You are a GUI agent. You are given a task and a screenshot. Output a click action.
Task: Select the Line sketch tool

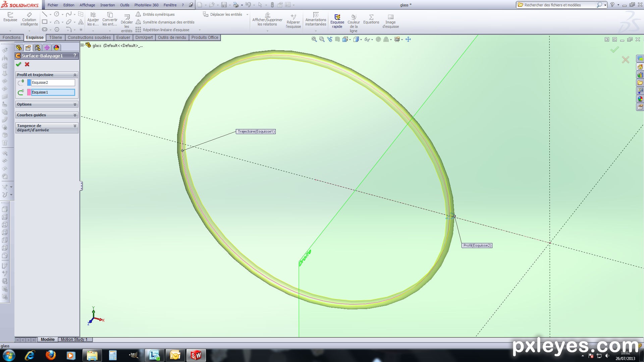[44, 14]
